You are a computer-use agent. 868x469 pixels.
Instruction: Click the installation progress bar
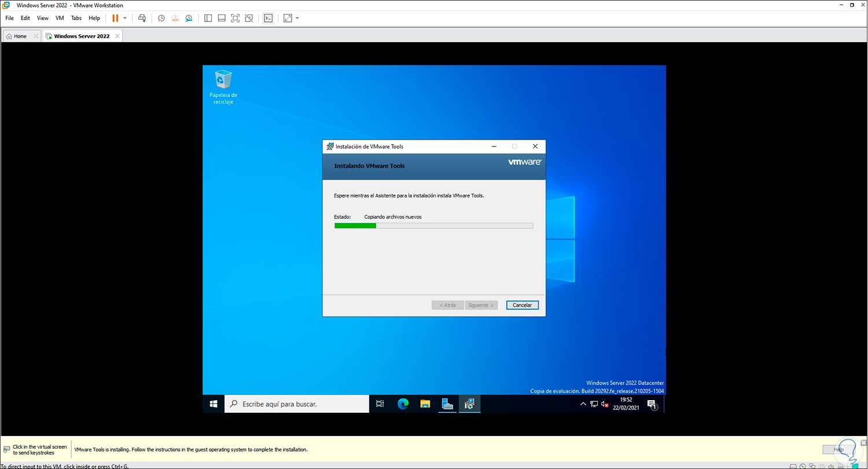[x=434, y=225]
